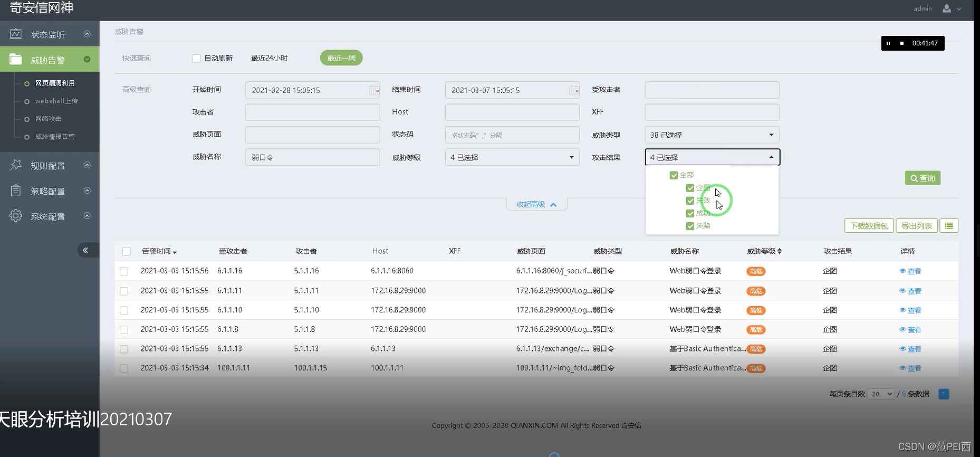Expand the rule configuration menu chevron

[87, 165]
